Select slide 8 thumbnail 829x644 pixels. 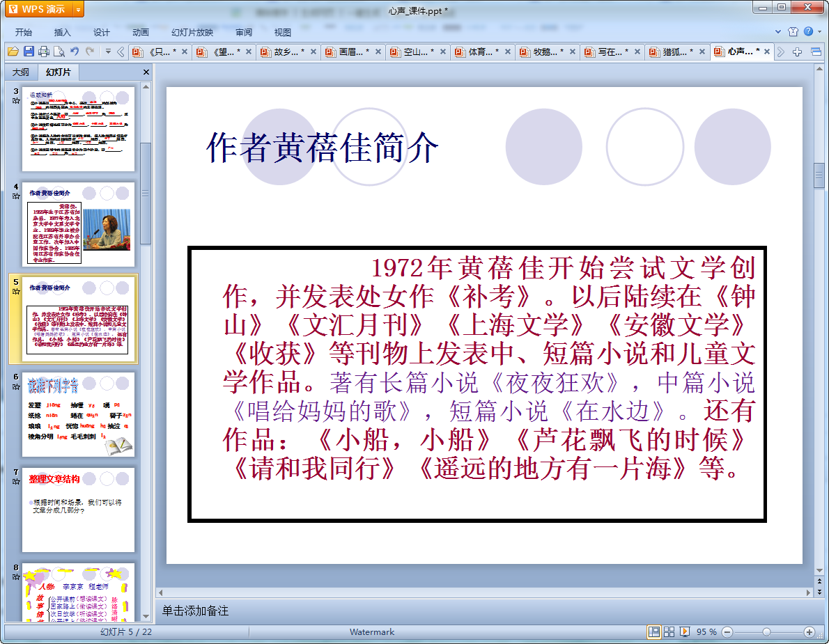coord(78,592)
